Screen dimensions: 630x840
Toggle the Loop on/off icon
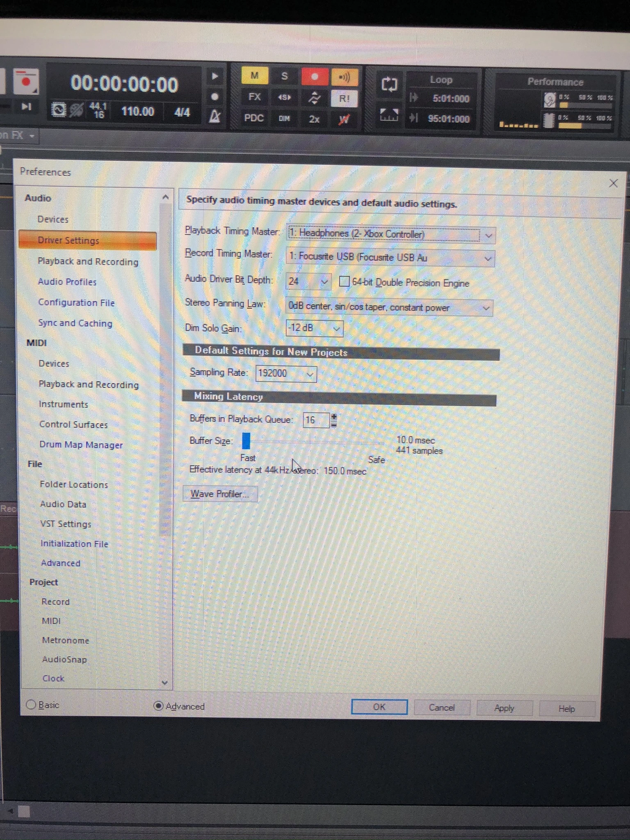[x=389, y=84]
